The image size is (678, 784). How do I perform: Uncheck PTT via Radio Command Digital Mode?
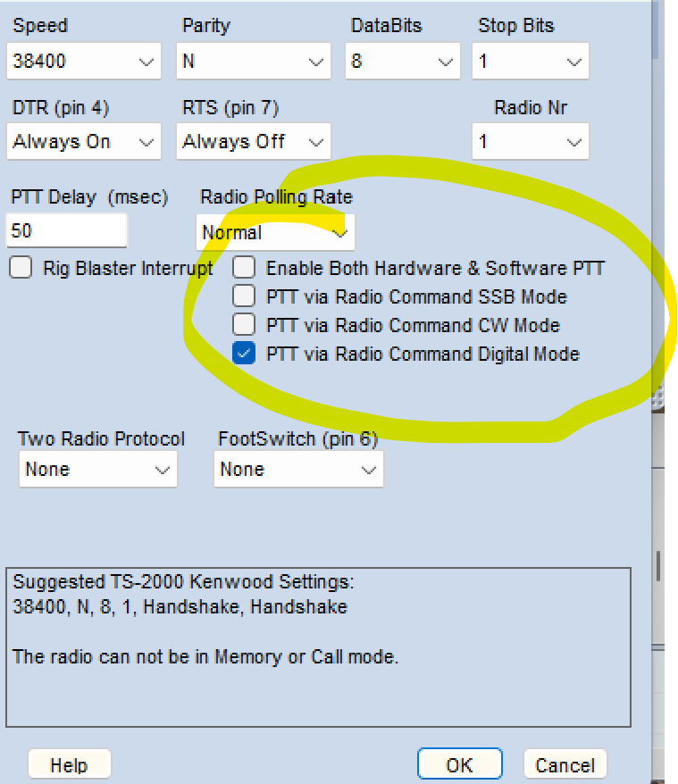click(244, 353)
